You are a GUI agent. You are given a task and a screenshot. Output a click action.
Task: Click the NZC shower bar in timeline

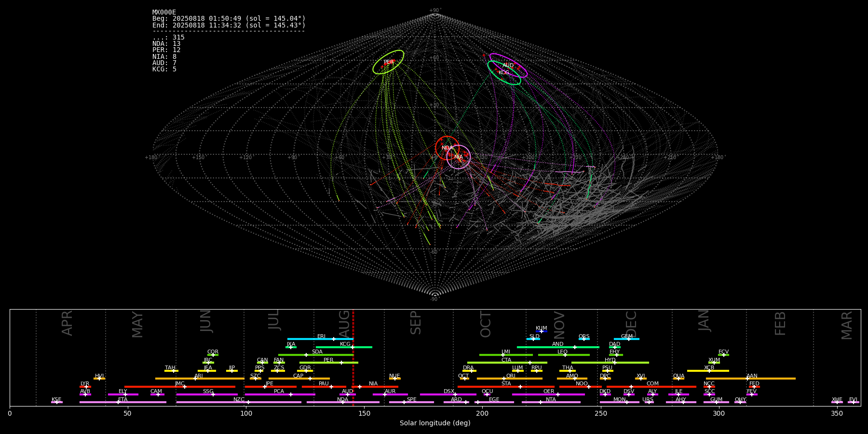pos(239,402)
